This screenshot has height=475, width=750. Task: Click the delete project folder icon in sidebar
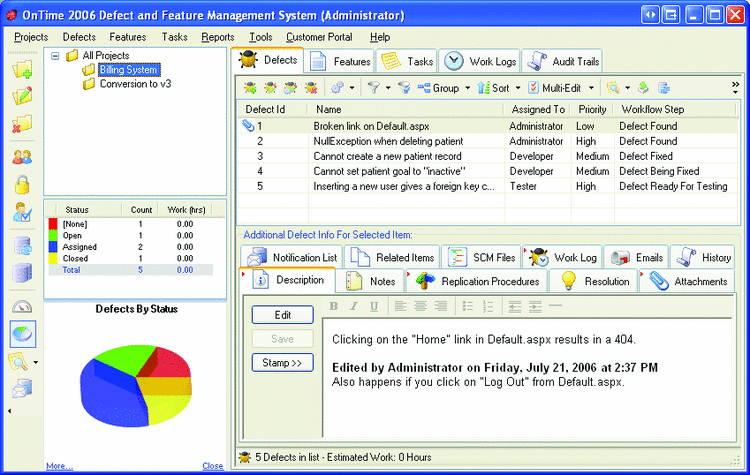point(22,124)
